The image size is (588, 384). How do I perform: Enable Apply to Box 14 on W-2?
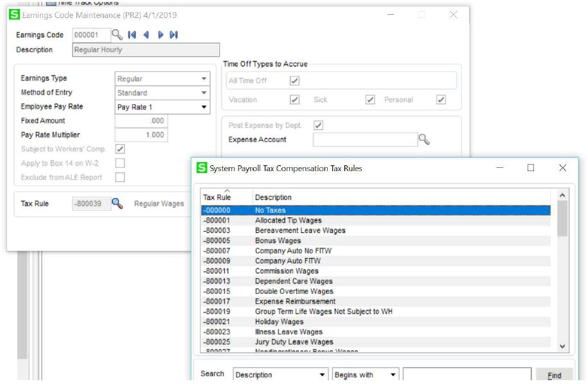(120, 163)
